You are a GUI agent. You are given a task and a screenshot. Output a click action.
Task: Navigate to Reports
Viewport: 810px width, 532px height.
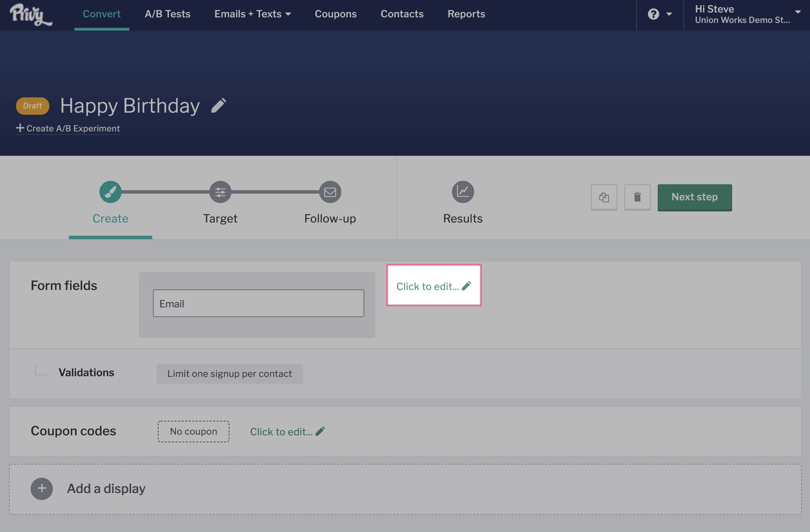(466, 14)
